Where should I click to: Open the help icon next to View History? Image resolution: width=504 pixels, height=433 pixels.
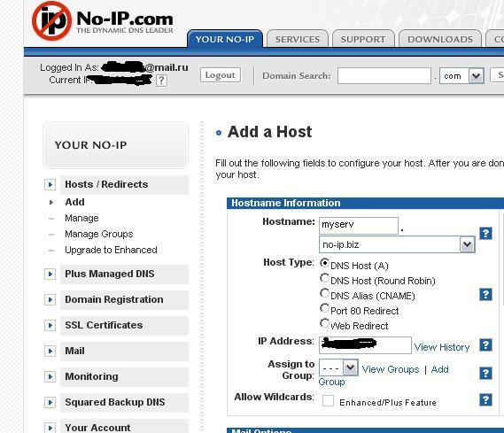(485, 345)
